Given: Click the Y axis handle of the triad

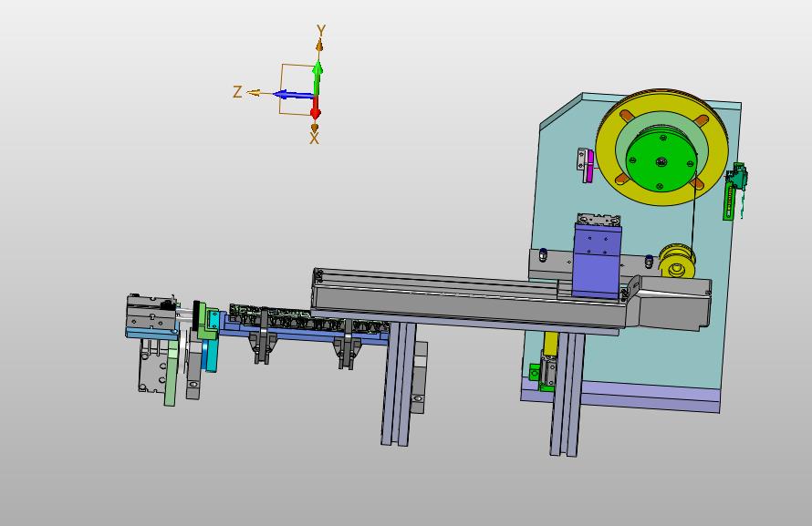Looking at the screenshot, I should 320,46.
